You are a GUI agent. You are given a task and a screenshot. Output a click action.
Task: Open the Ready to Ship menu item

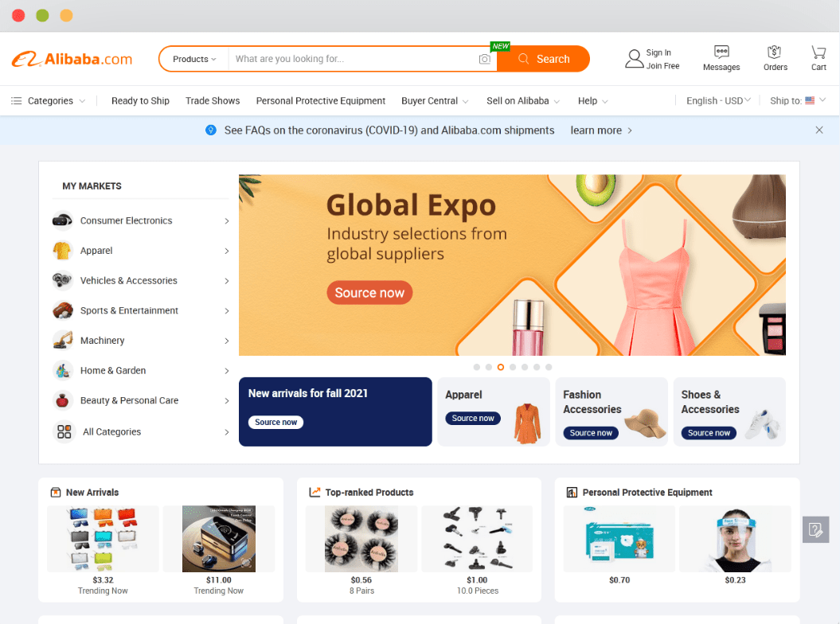tap(140, 101)
